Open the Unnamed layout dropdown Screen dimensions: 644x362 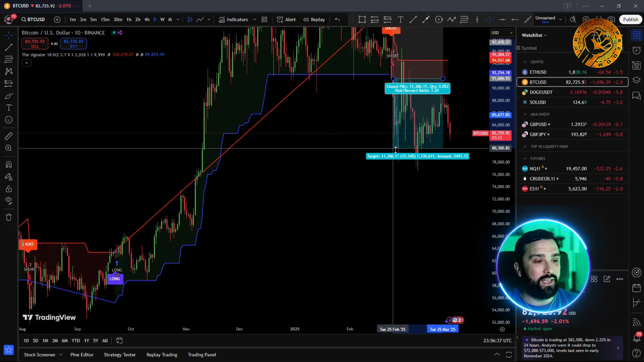tap(560, 19)
